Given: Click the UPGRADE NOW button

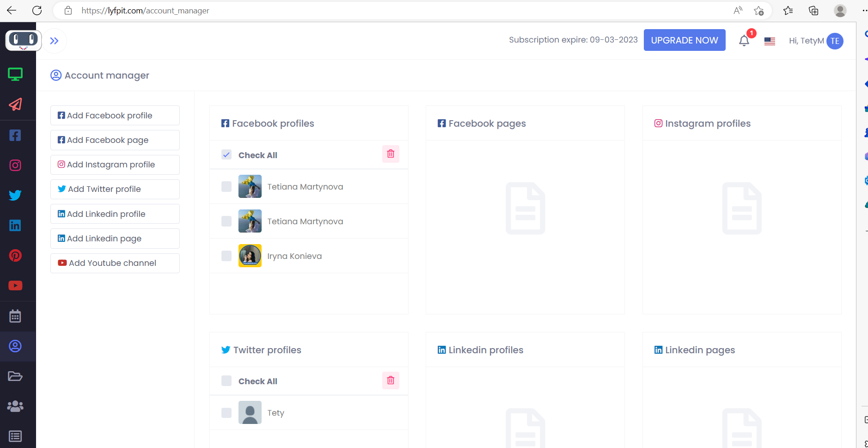Looking at the screenshot, I should tap(685, 40).
